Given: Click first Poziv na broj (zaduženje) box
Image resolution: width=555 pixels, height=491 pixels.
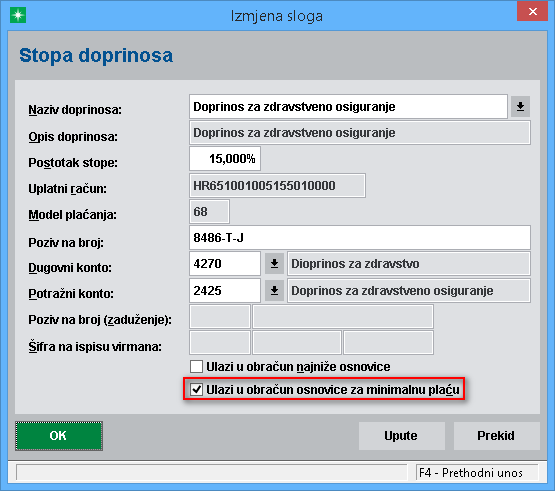Looking at the screenshot, I should click(220, 316).
